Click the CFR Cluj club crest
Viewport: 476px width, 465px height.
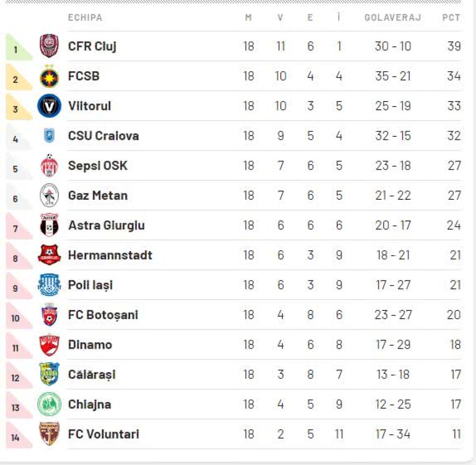(49, 46)
